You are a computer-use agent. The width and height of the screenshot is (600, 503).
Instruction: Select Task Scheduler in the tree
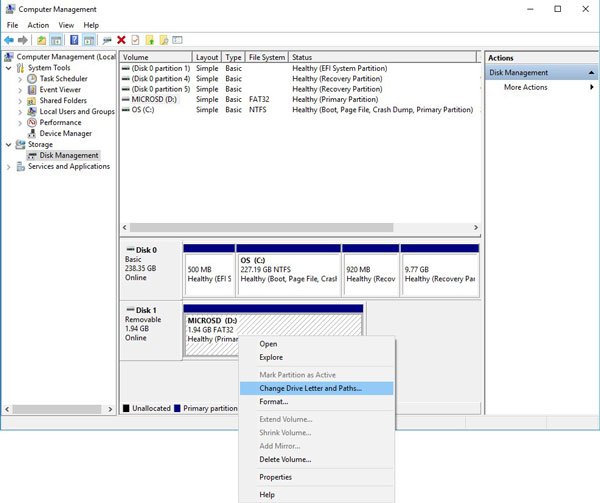(65, 78)
